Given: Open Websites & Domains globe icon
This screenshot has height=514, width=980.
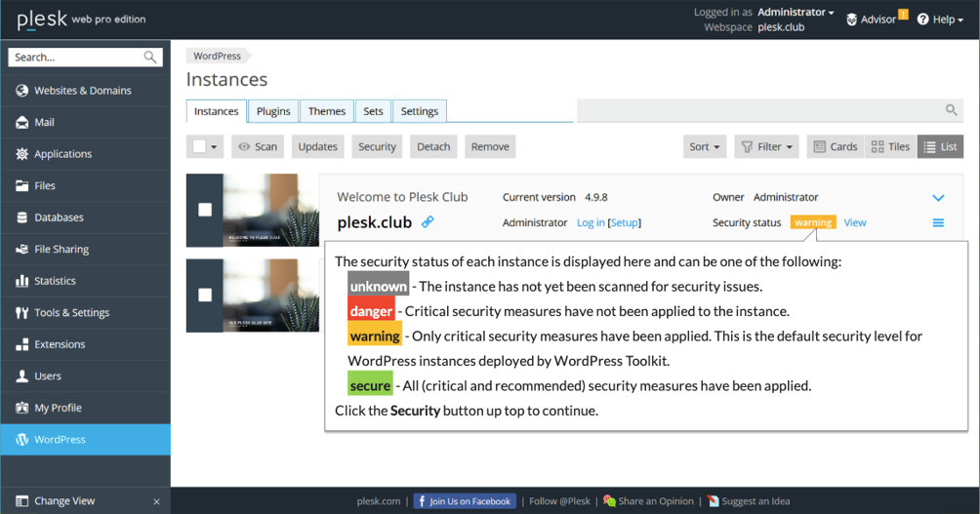Looking at the screenshot, I should 21,91.
